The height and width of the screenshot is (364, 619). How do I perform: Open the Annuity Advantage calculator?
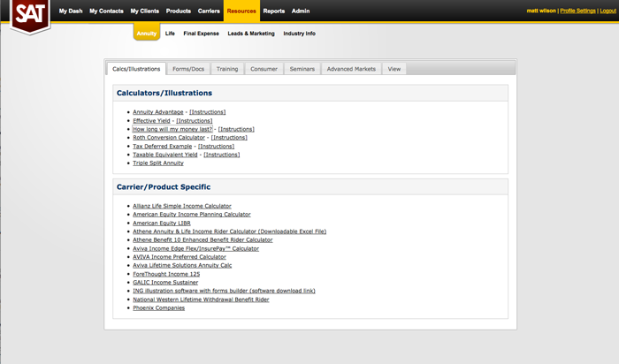pos(158,112)
